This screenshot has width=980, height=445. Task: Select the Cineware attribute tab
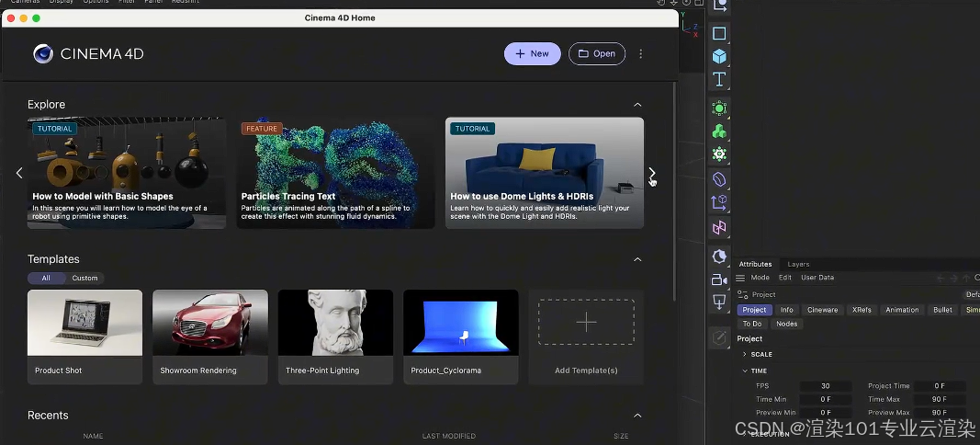(x=823, y=310)
